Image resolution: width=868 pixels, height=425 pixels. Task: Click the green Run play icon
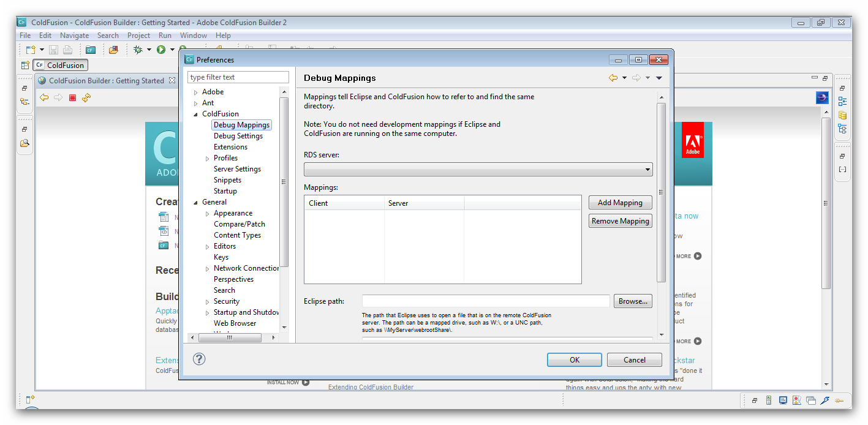pos(161,50)
